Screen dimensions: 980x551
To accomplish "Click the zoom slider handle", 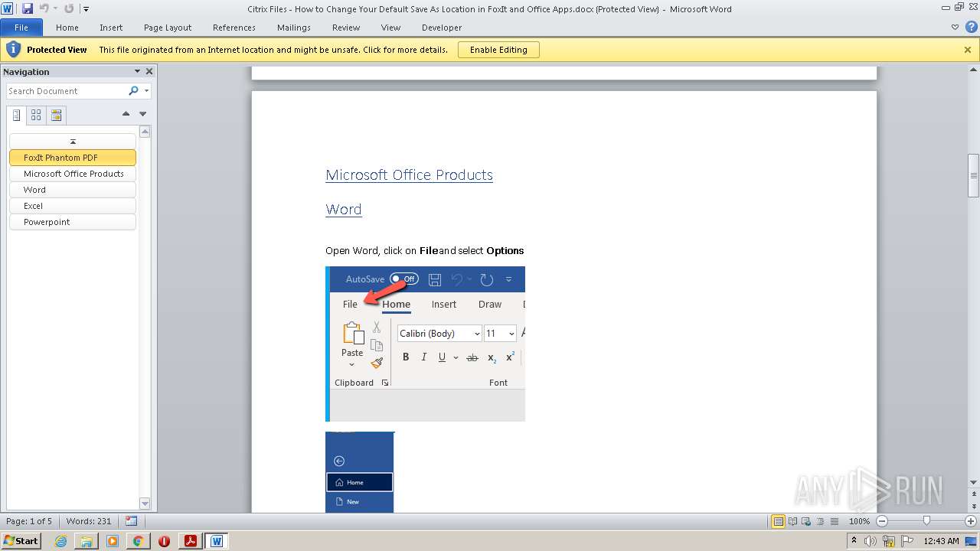I will 926,521.
